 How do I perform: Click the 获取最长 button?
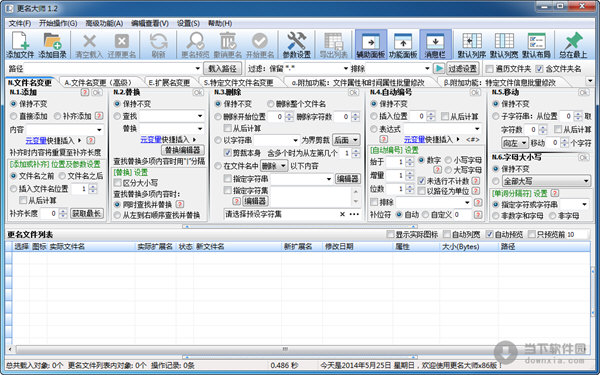pos(87,214)
